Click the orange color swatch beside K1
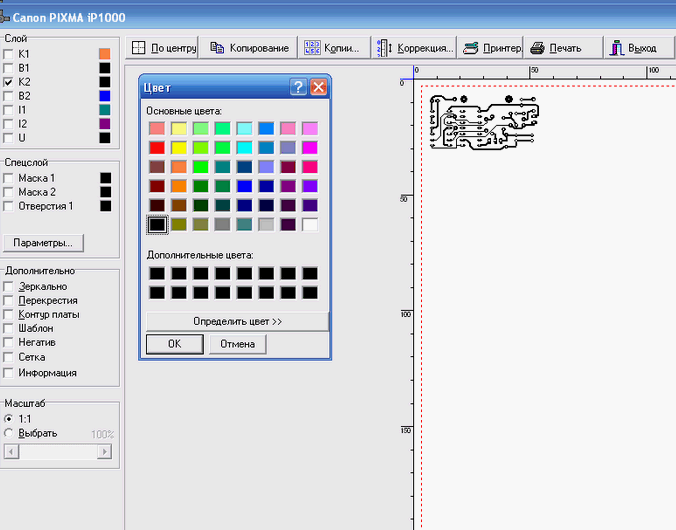 coord(105,54)
